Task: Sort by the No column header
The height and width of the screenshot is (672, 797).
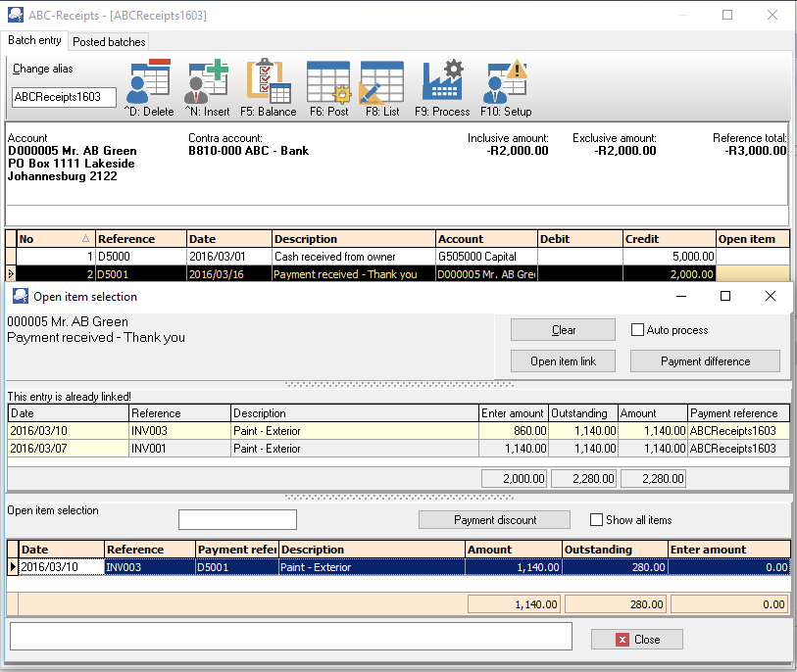Action: click(55, 239)
